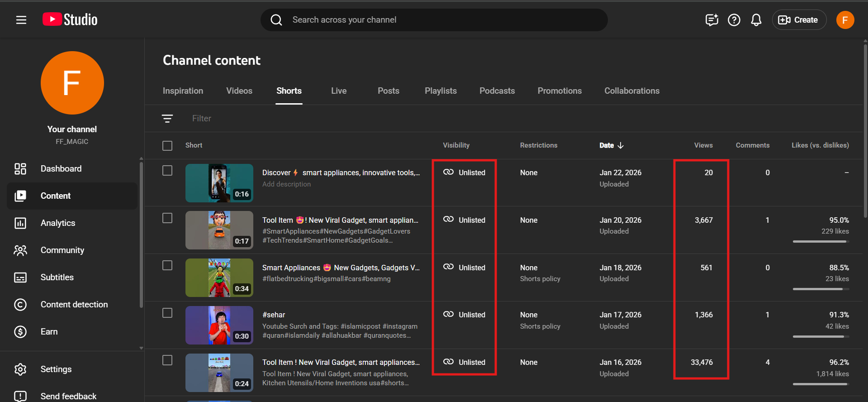Click the YouTube Studio logo
Image resolution: width=868 pixels, height=402 pixels.
click(70, 19)
